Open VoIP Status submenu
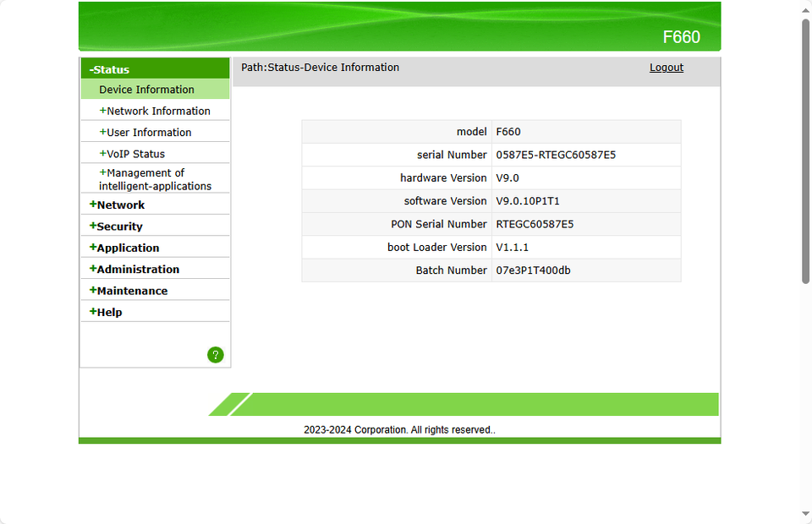 pos(135,154)
